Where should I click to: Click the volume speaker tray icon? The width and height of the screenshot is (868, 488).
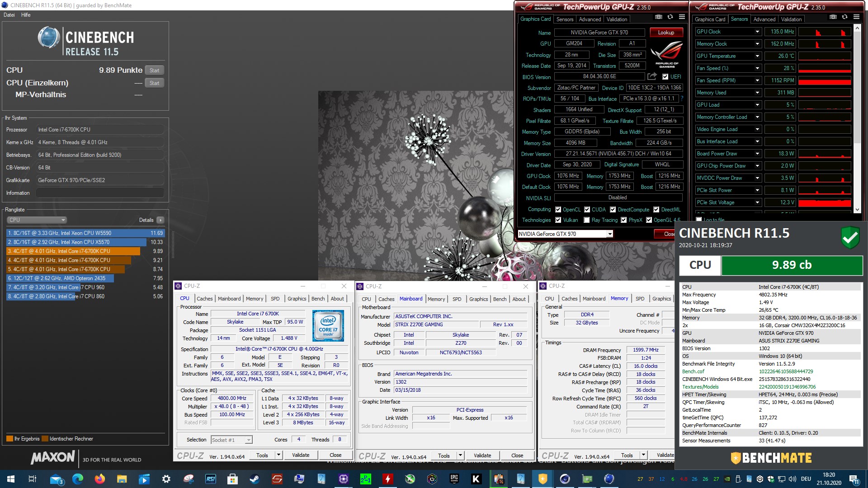coord(792,479)
